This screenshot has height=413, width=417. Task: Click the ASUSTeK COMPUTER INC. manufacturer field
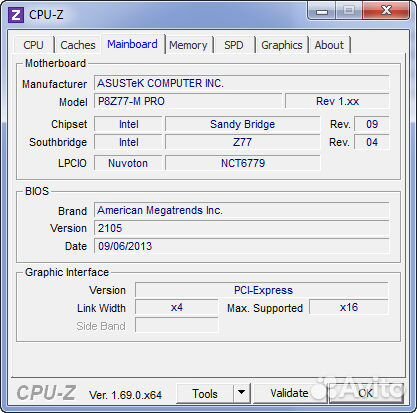[x=242, y=83]
